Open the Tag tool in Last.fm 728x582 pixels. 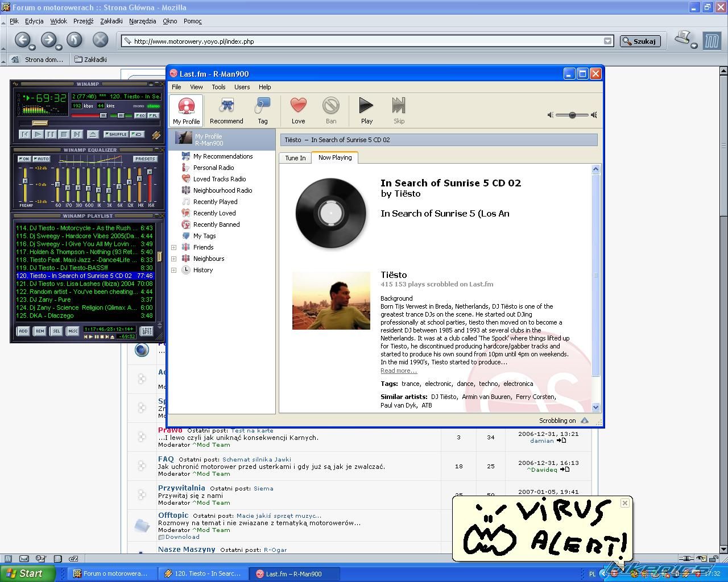click(x=262, y=110)
